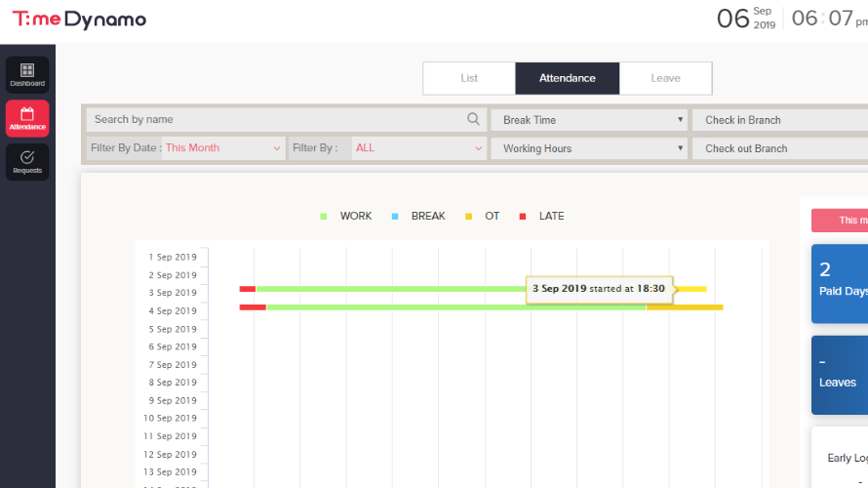Expand the Break Time dropdown
Viewport: 868px width, 488px height.
(589, 120)
